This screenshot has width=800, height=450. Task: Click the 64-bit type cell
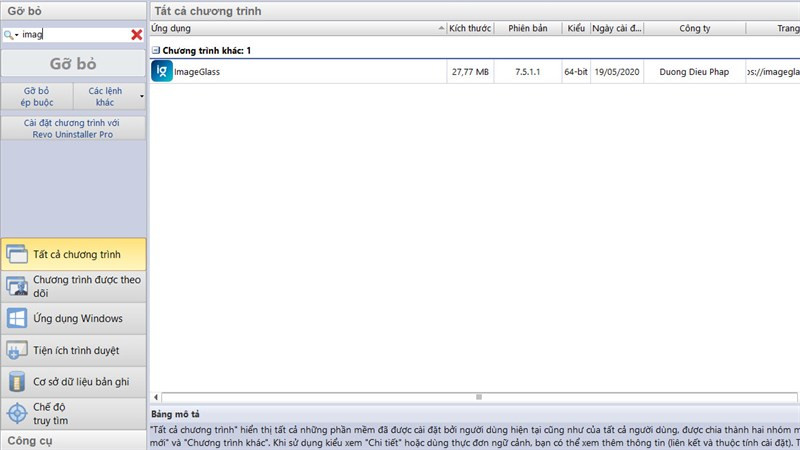tap(576, 72)
